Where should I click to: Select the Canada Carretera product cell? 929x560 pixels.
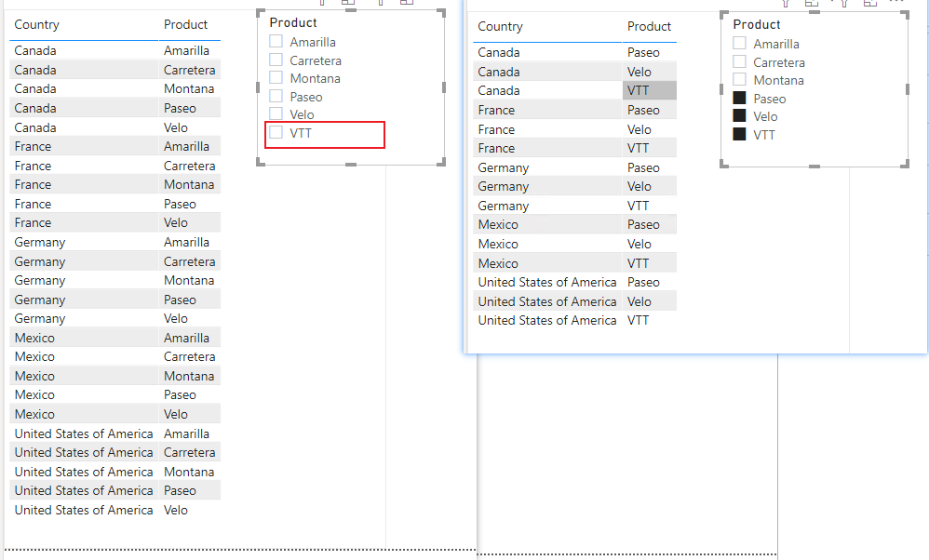coord(190,70)
